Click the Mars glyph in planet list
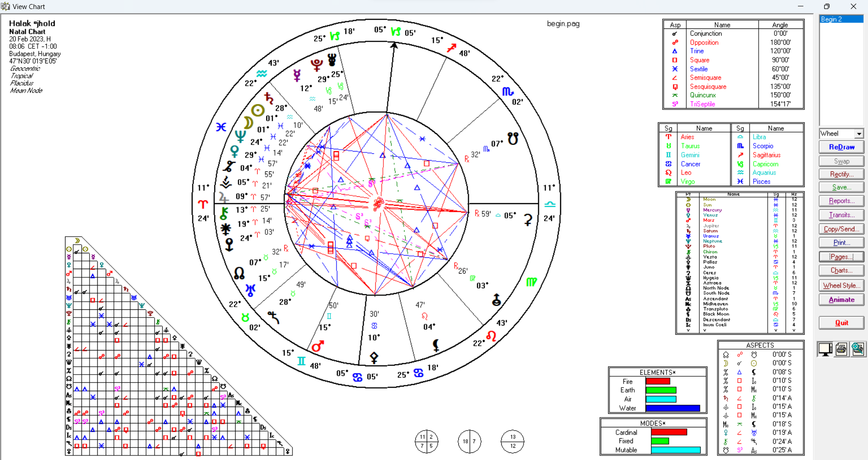Image resolution: width=868 pixels, height=460 pixels. tap(688, 221)
